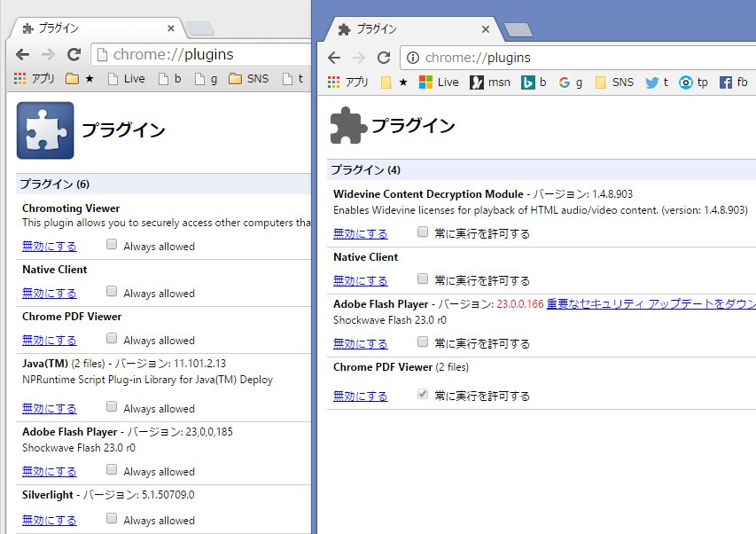Viewport: 756px width, 534px height.
Task: Disable Widevine Content Decryption Module
Action: coord(360,234)
